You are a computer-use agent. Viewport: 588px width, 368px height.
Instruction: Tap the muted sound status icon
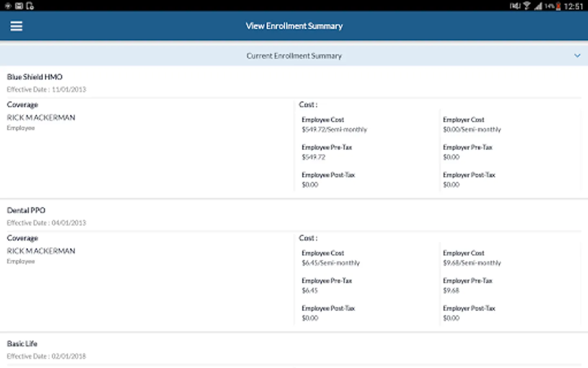515,6
